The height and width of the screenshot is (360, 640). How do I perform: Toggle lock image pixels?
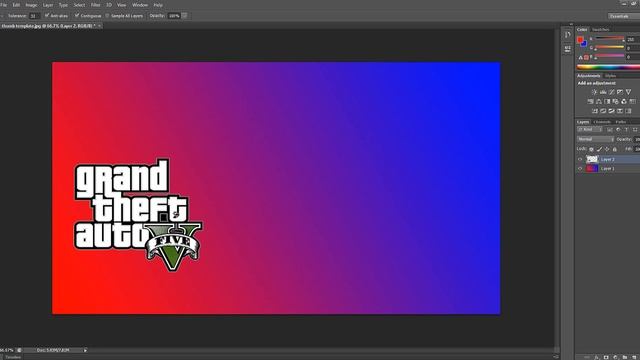[599, 149]
